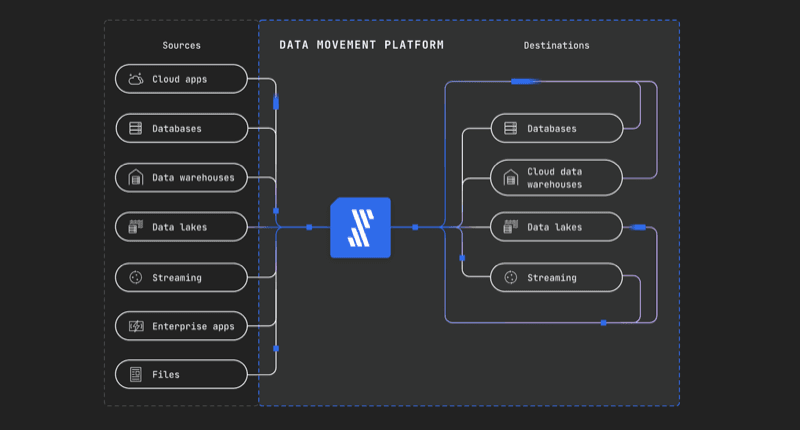800x430 pixels.
Task: Click the Cloud data warehouses icon
Action: coord(510,178)
